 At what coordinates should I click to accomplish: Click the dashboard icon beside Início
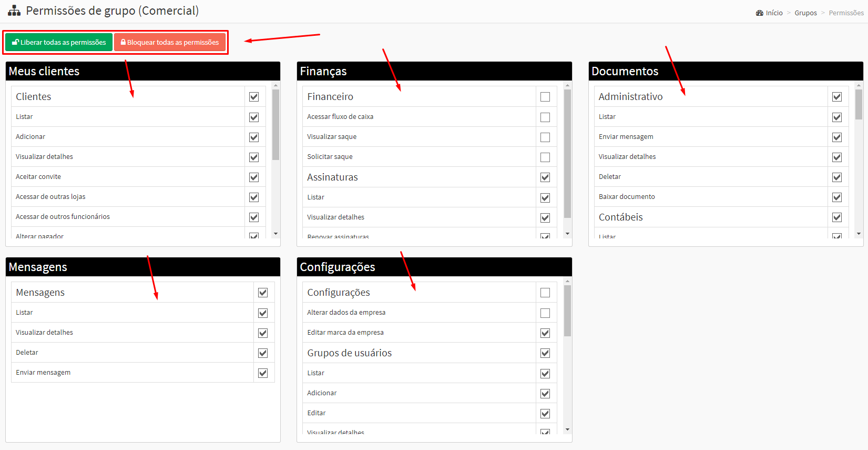[760, 13]
